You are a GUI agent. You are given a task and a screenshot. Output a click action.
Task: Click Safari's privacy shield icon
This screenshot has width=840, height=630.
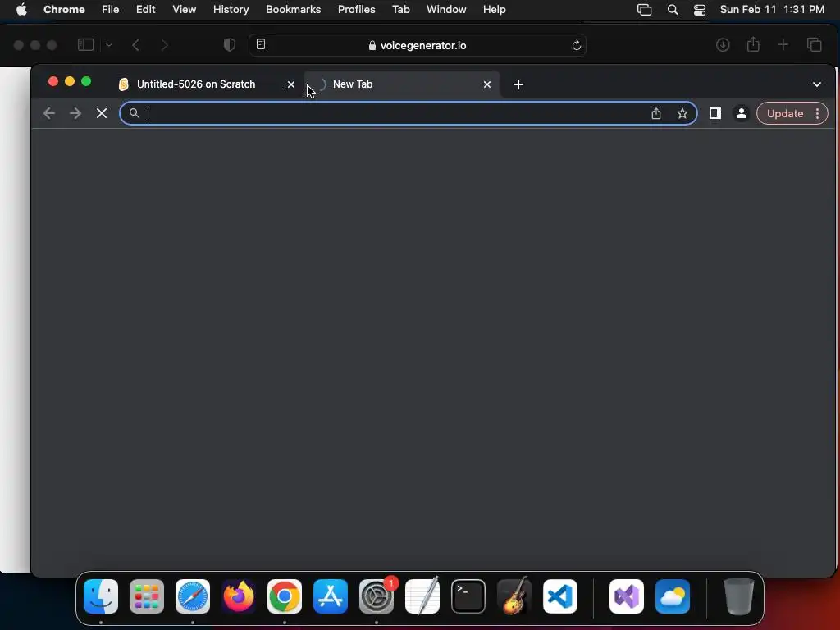230,45
